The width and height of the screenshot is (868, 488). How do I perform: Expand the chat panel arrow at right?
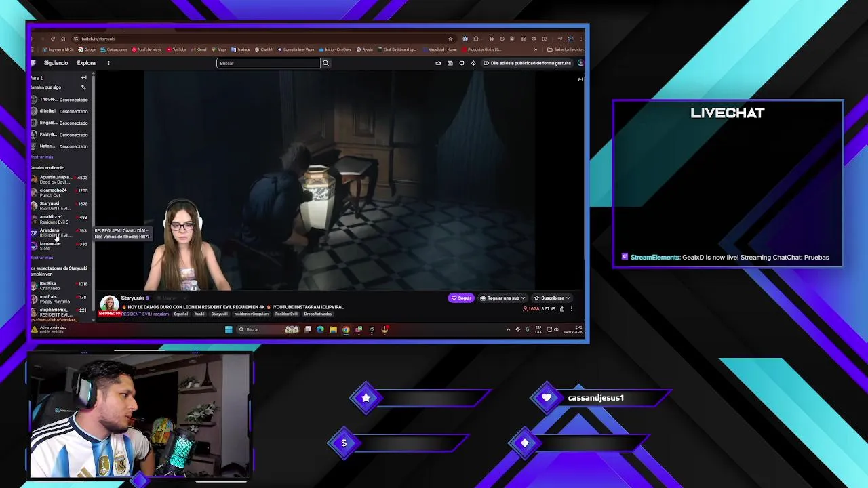[580, 79]
